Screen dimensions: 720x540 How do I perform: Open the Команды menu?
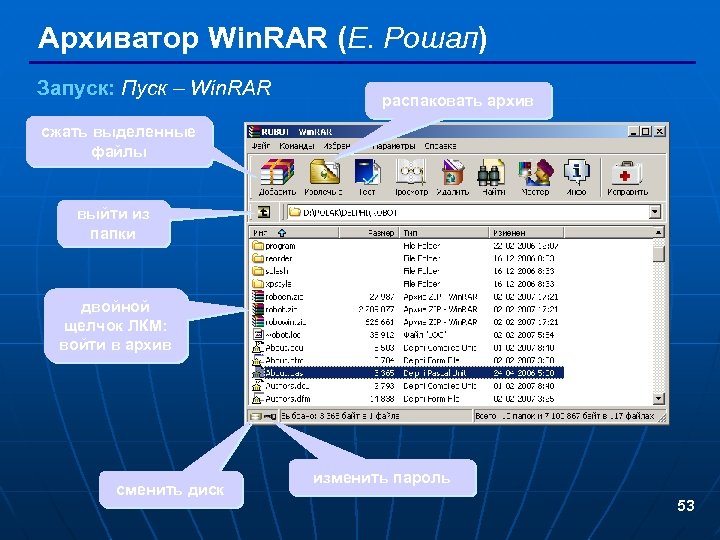coord(297,146)
